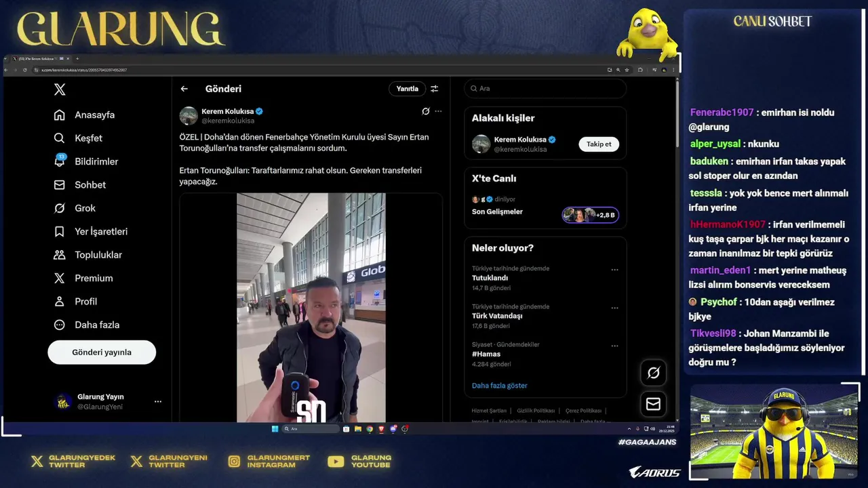
Task: Open Brave browser from taskbar
Action: [381, 428]
